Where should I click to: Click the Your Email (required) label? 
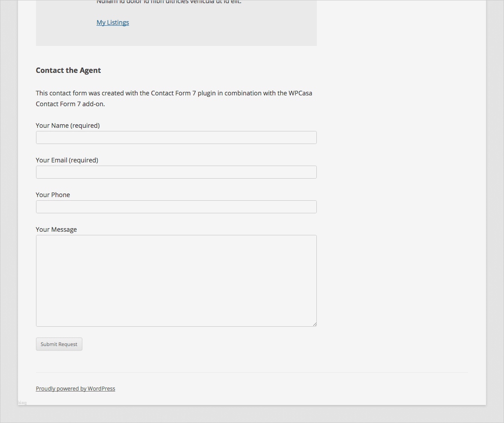(67, 160)
